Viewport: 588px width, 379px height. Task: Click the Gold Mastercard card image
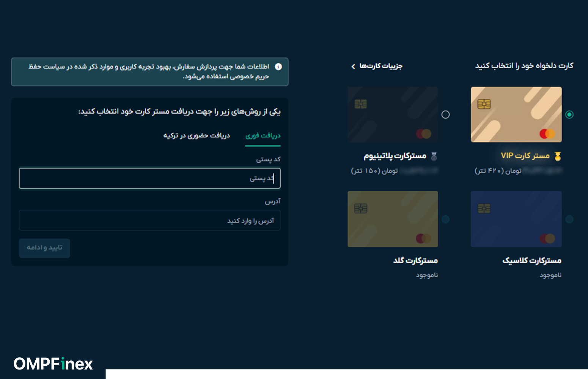393,219
